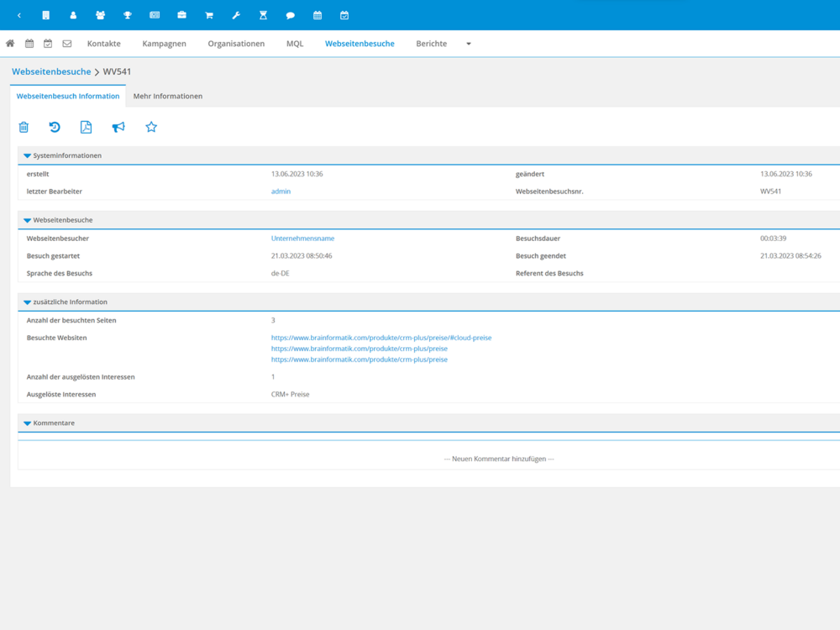Open the dropdown arrow after Berichte
Screen dimensions: 840x630
pyautogui.click(x=469, y=44)
